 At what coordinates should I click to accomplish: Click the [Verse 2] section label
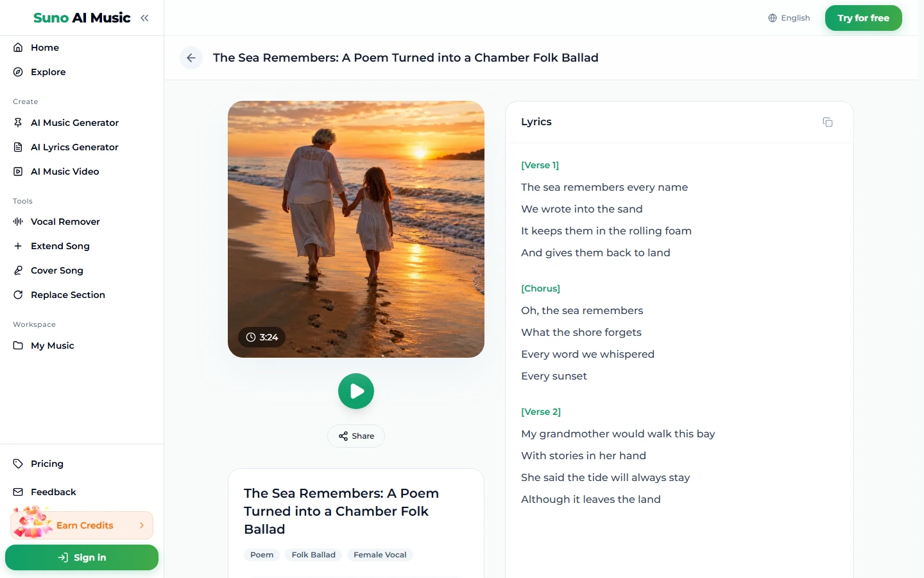point(541,412)
